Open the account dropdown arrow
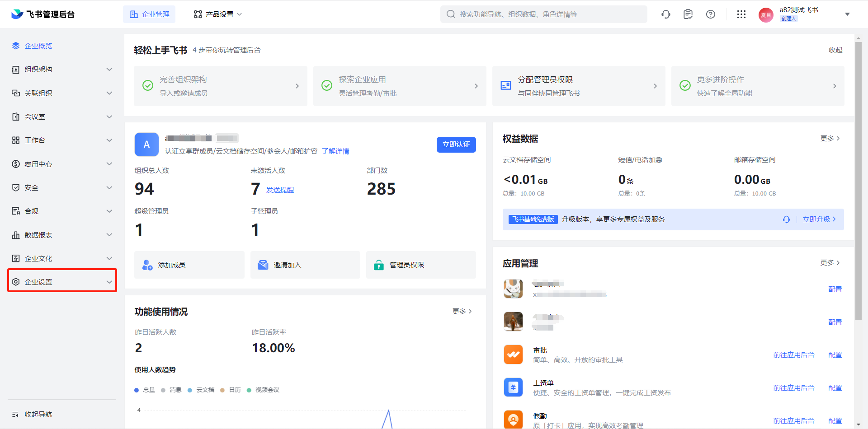The image size is (868, 429). 847,14
